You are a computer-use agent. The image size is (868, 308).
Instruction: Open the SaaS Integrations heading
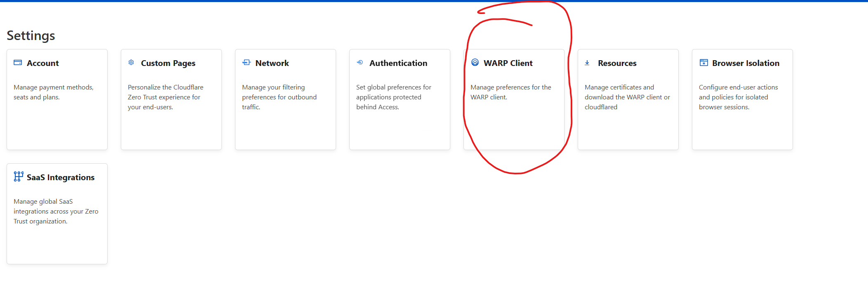click(61, 178)
